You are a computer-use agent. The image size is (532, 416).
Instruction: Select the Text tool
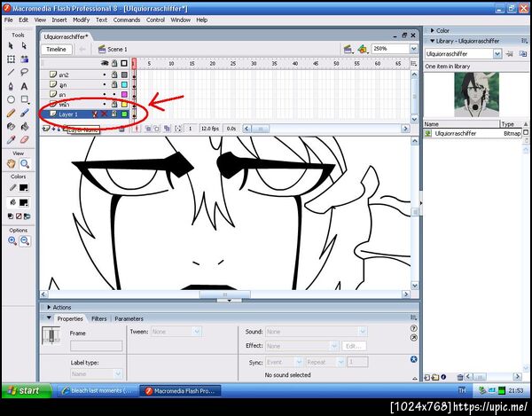point(24,86)
